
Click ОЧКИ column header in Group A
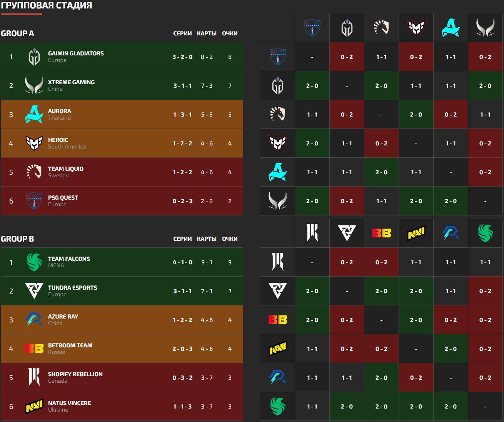pos(230,33)
